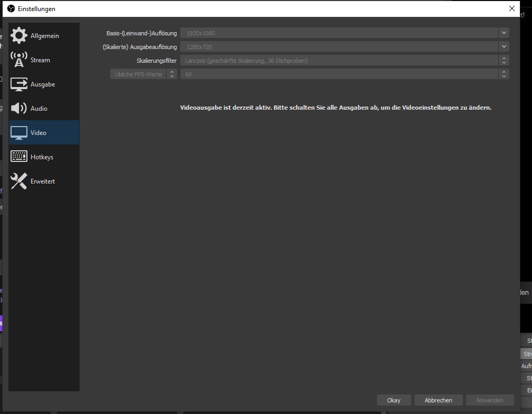The height and width of the screenshot is (414, 532).
Task: Change the FPS value 60 selector arrows
Action: [x=504, y=74]
